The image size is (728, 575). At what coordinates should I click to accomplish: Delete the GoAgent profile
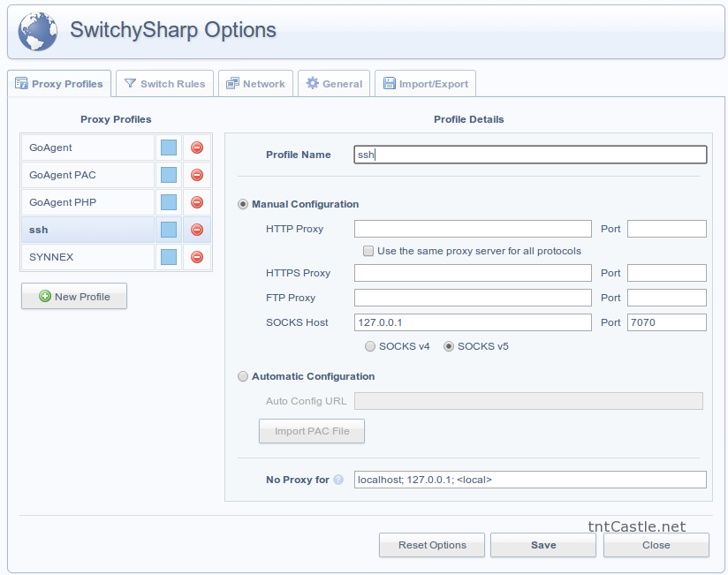coord(195,147)
